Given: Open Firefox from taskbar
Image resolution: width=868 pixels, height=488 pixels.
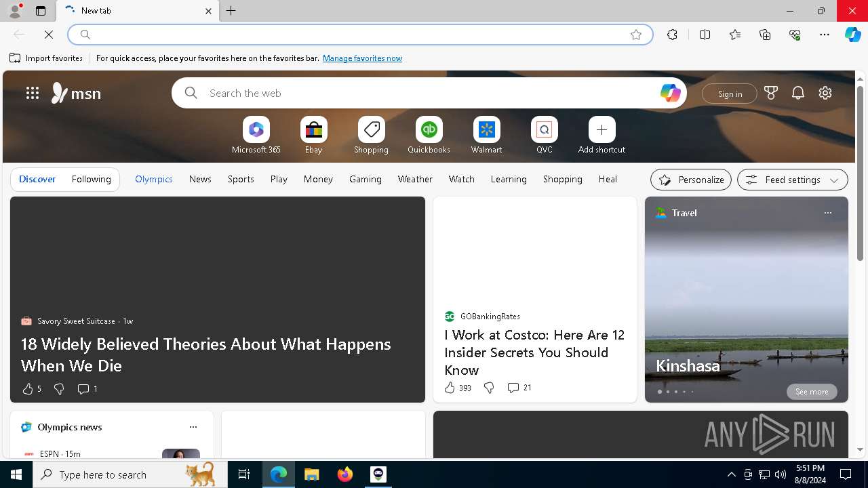Looking at the screenshot, I should 345,474.
